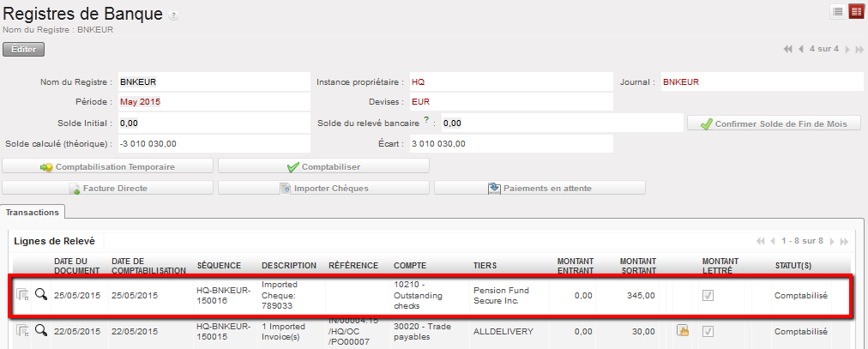Sort by MONTANT LETTRÉ column
This screenshot has width=868, height=349.
point(720,266)
